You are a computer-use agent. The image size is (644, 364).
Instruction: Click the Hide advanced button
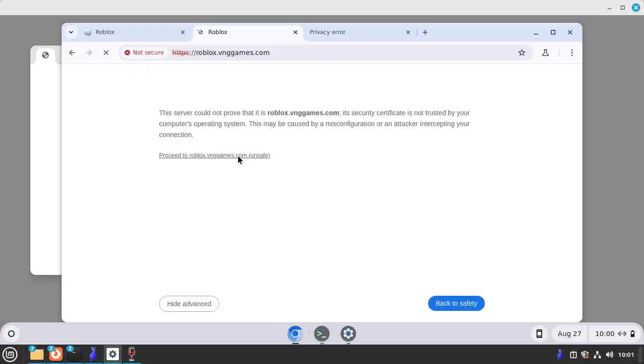(x=189, y=304)
